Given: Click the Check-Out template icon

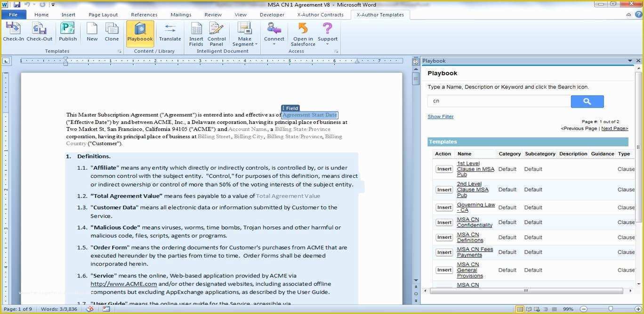Looking at the screenshot, I should tap(40, 32).
